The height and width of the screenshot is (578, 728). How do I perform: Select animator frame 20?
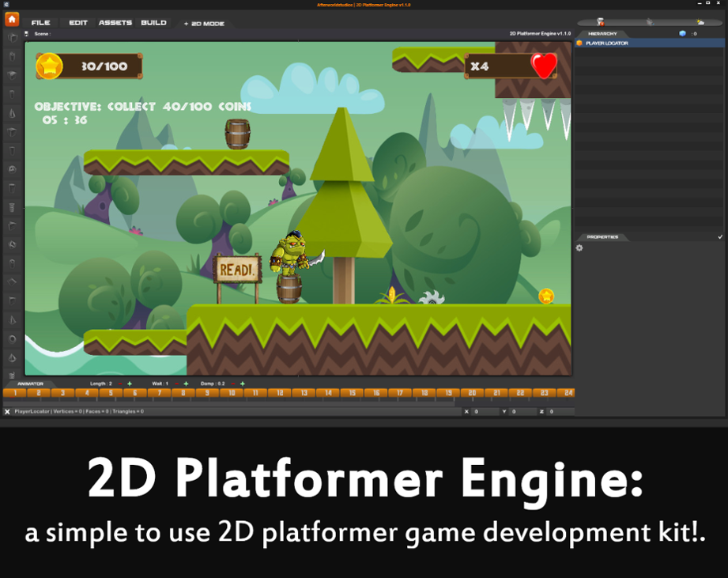pos(472,393)
